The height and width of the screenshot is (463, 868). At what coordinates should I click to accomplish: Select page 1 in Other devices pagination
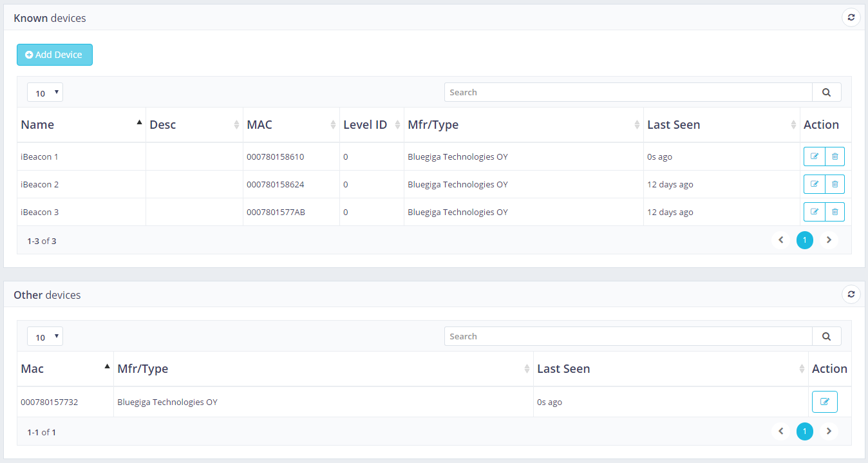click(805, 431)
